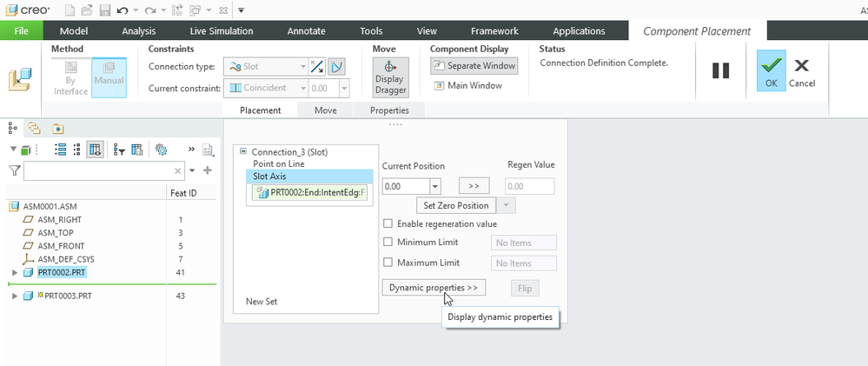Open the Undo history dropdown arrow
Viewport: 868px width, 366px height.
[136, 10]
